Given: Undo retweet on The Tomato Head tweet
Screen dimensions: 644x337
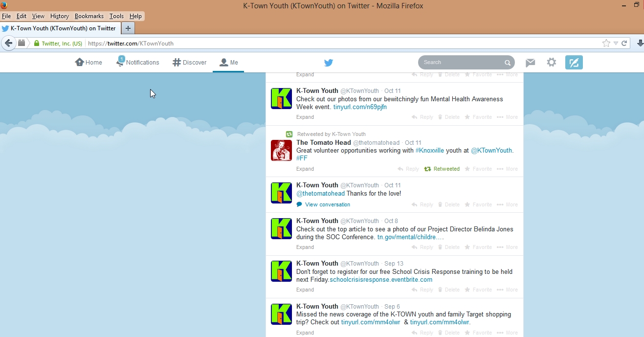Looking at the screenshot, I should 442,169.
